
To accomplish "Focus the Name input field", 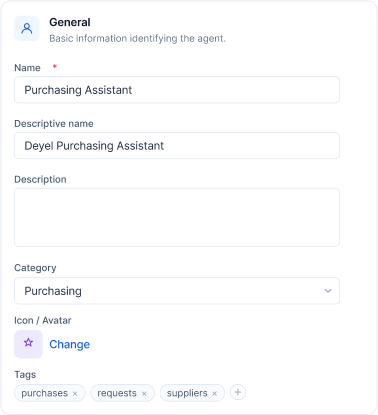I will 177,90.
